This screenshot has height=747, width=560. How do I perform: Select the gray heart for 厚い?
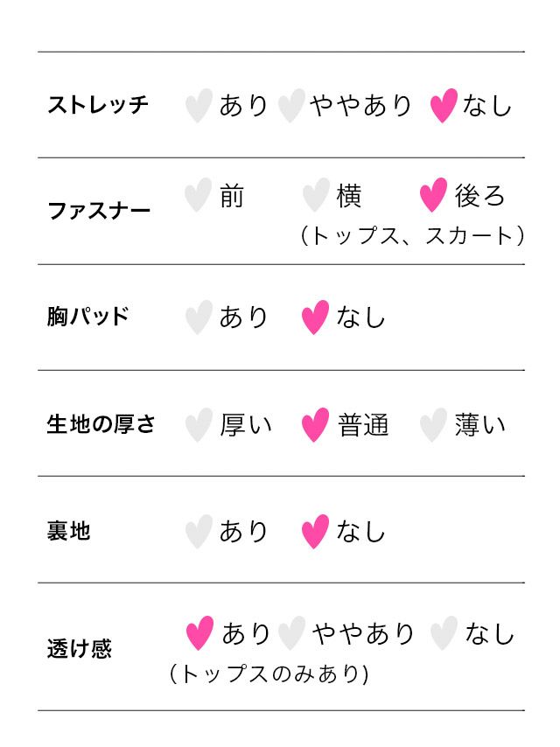pos(199,425)
